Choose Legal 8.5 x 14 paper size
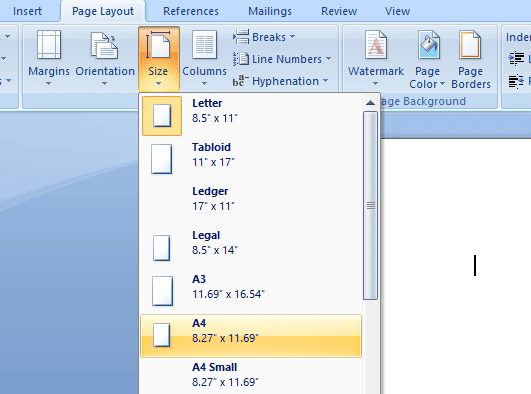531x394 pixels. click(251, 247)
